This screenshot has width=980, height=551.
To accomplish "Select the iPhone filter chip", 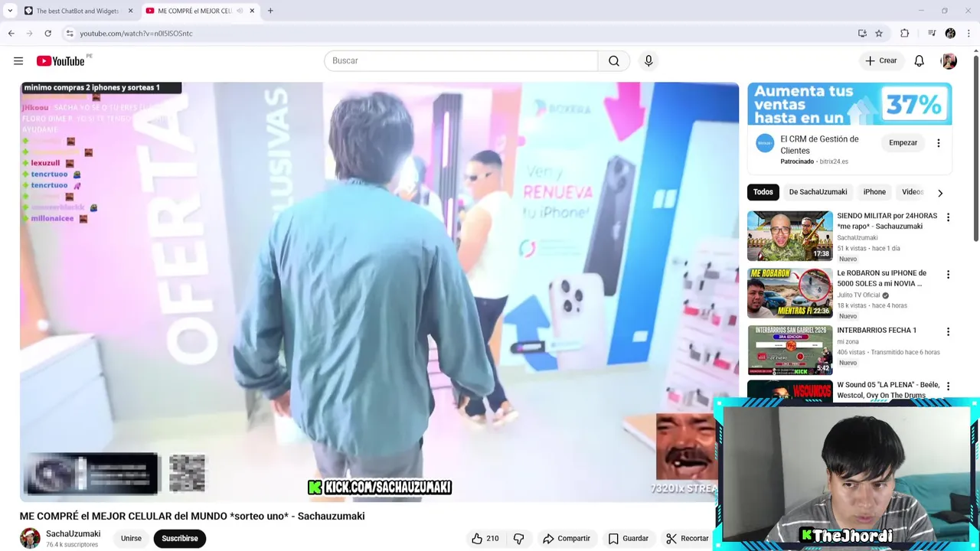I will pyautogui.click(x=874, y=192).
